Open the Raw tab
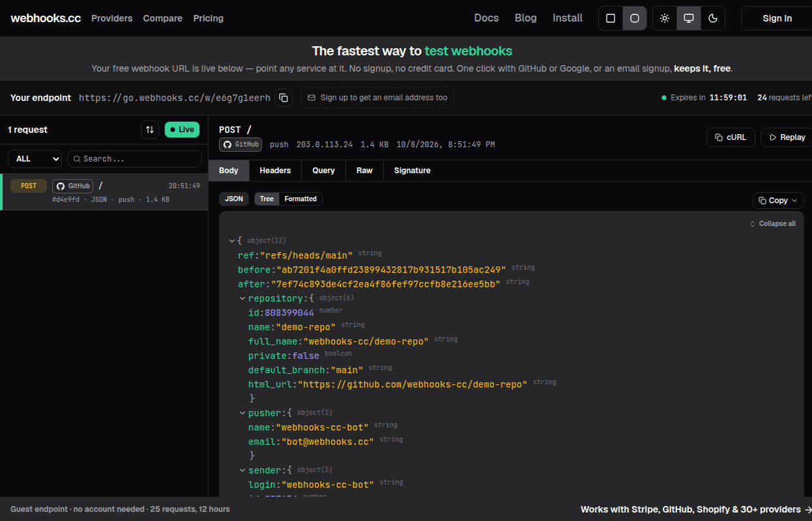The image size is (812, 521). (x=364, y=171)
